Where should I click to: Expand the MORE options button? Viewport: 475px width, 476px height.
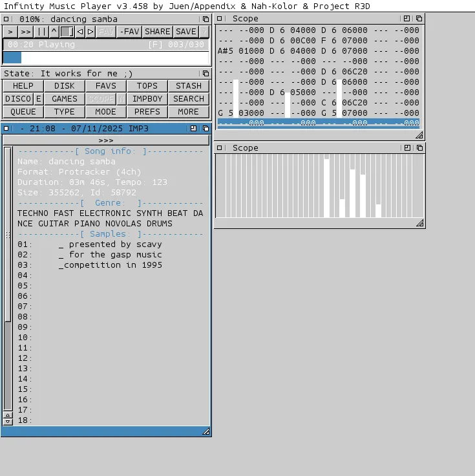pyautogui.click(x=189, y=112)
